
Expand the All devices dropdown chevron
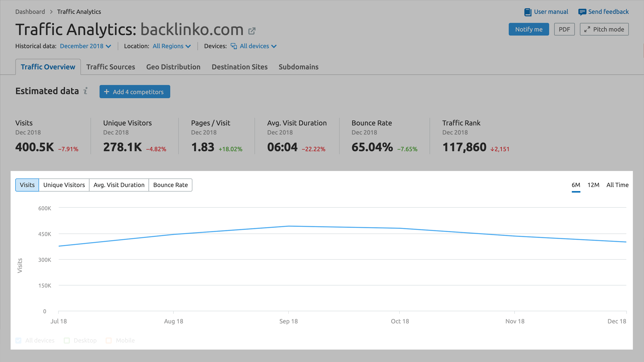pyautogui.click(x=274, y=46)
